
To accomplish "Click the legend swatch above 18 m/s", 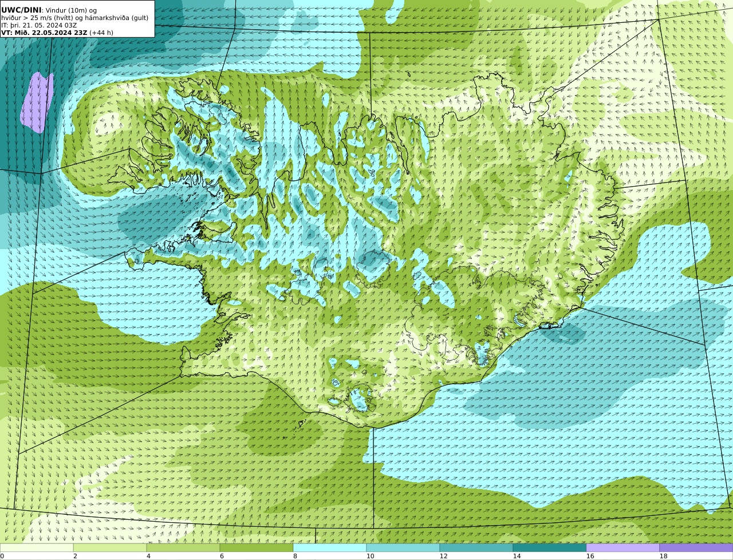I will [696, 547].
